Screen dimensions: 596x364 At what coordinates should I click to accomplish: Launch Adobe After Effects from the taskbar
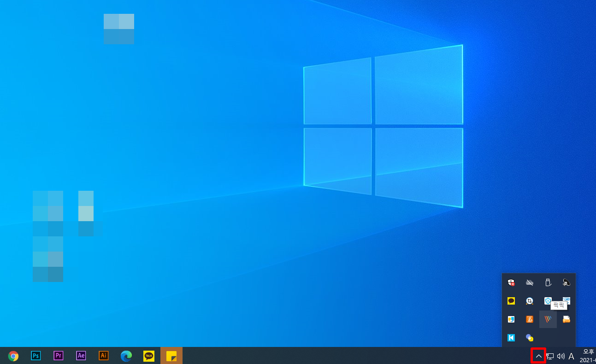tap(81, 356)
